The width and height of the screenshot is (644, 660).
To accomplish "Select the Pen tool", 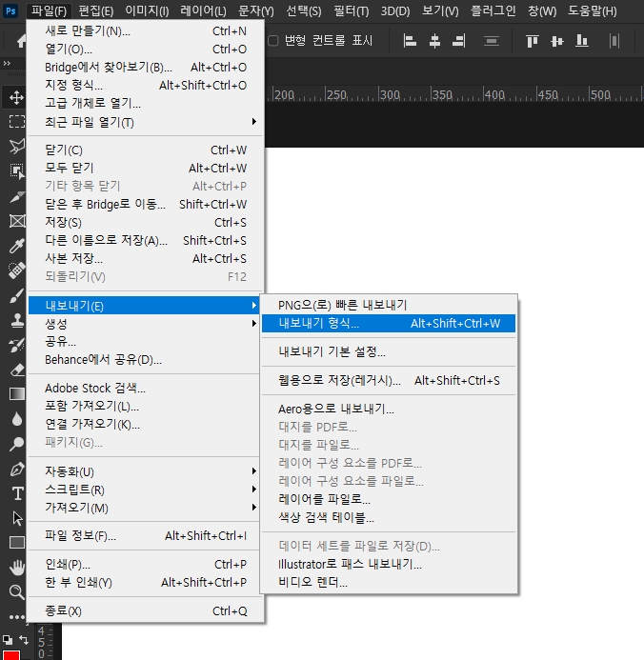I will [x=16, y=469].
